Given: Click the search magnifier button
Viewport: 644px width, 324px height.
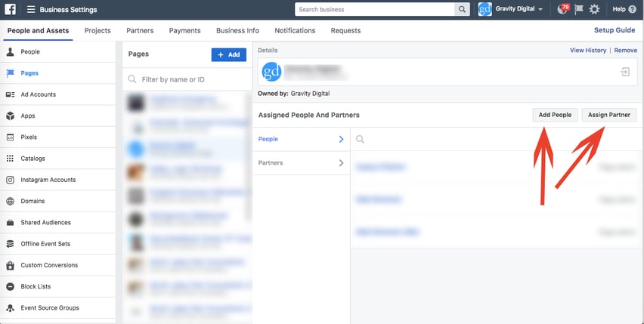Looking at the screenshot, I should tap(462, 9).
